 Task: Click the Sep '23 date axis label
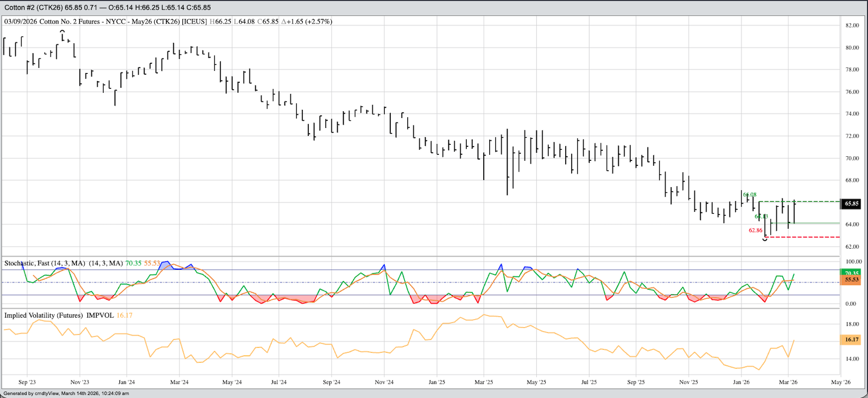pyautogui.click(x=27, y=382)
